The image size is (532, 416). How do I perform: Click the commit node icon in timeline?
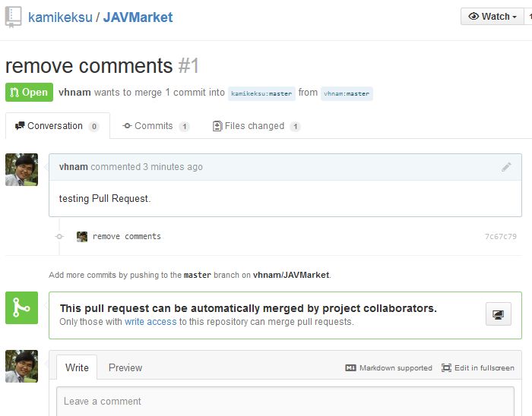point(59,236)
